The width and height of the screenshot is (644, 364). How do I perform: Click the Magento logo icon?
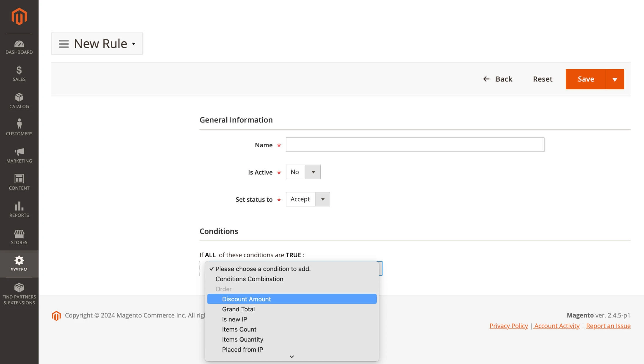(19, 16)
